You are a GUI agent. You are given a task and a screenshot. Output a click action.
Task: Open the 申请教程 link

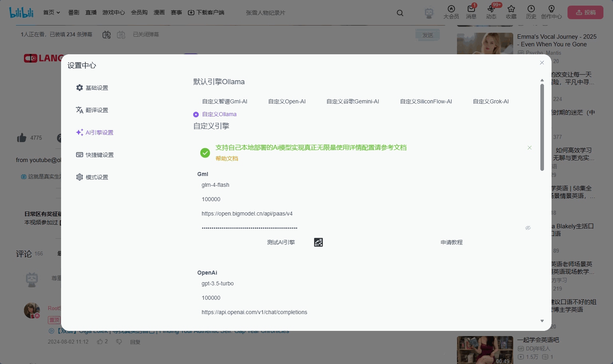point(452,242)
